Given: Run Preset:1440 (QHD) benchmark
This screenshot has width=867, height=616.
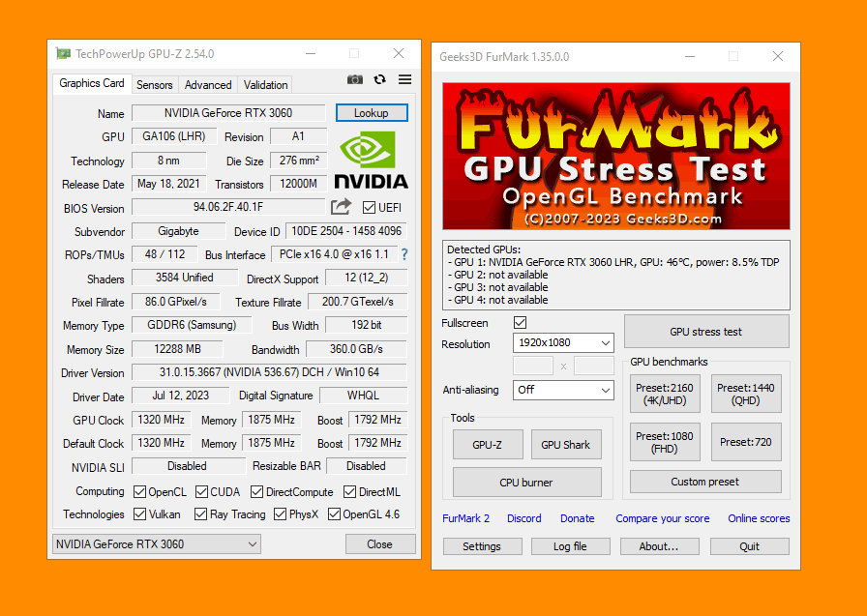Looking at the screenshot, I should click(746, 394).
